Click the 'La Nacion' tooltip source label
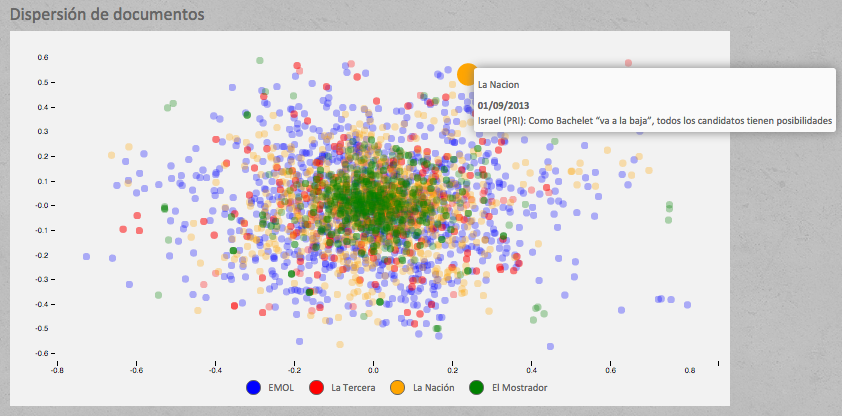Viewport: 842px width, 416px height. pyautogui.click(x=498, y=85)
